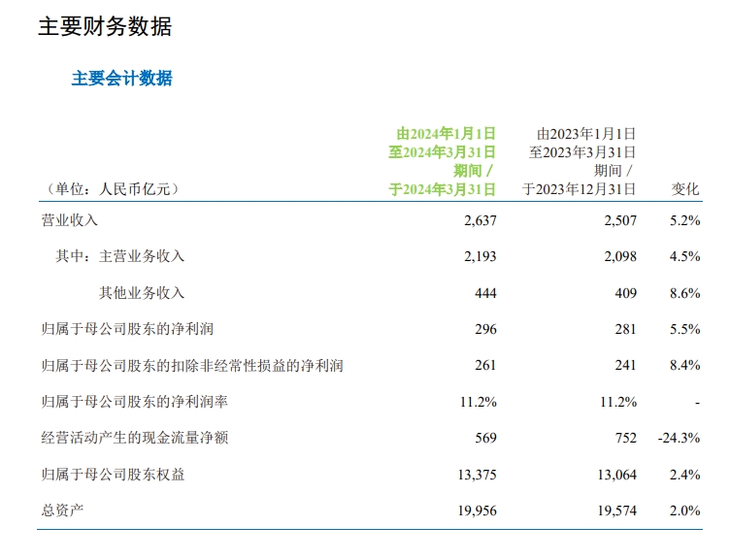Image resolution: width=730 pixels, height=560 pixels.
Task: Click the green header 至2024年3月31日
Action: 443,152
